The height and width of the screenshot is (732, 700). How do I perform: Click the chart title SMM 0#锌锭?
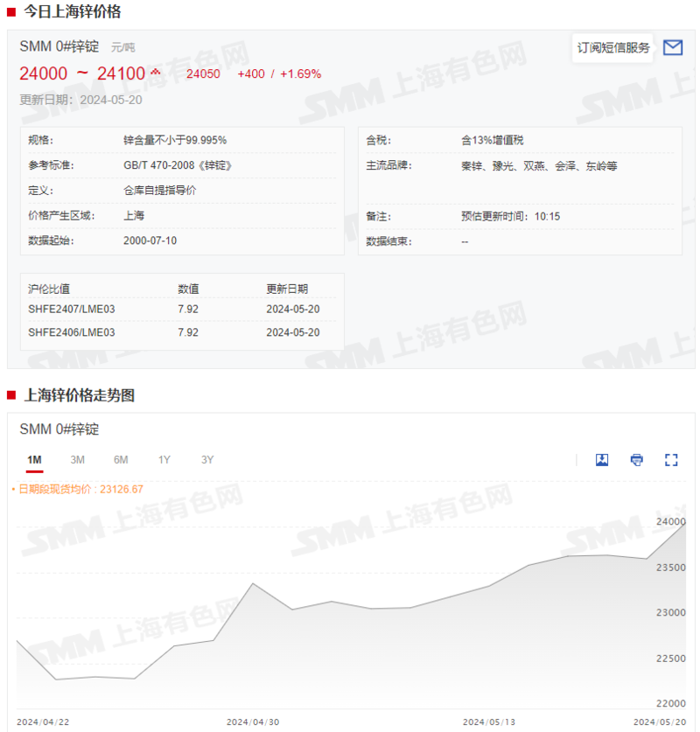59,429
